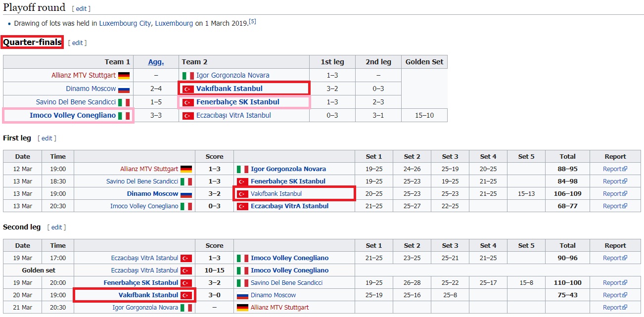Open Imoco Volley Conegliano in First leg table
The image size is (644, 317).
point(144,206)
